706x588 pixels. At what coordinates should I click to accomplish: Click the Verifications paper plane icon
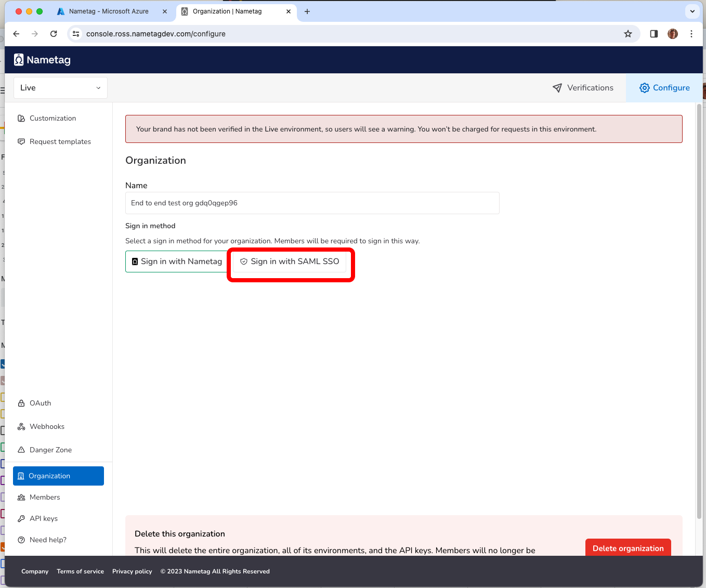[557, 88]
